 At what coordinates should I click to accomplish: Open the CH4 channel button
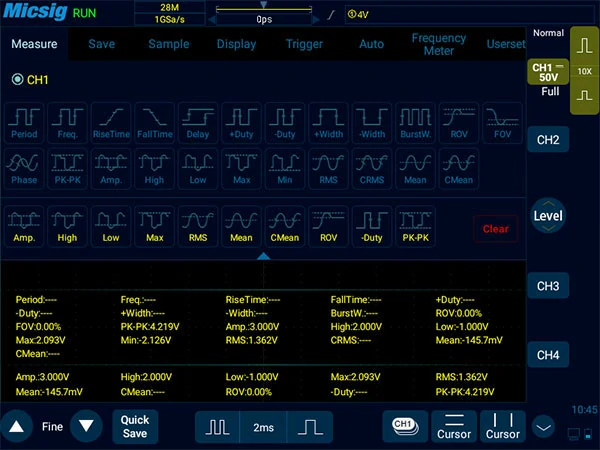(548, 355)
